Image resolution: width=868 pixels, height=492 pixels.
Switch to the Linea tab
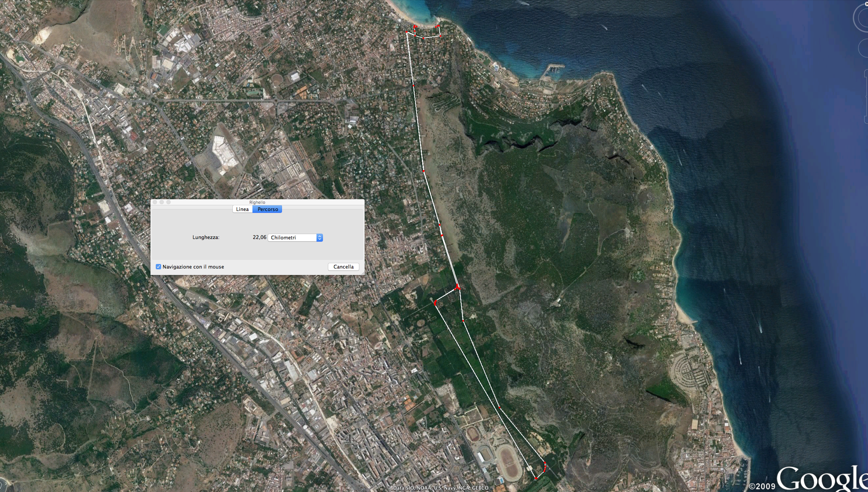tap(242, 209)
